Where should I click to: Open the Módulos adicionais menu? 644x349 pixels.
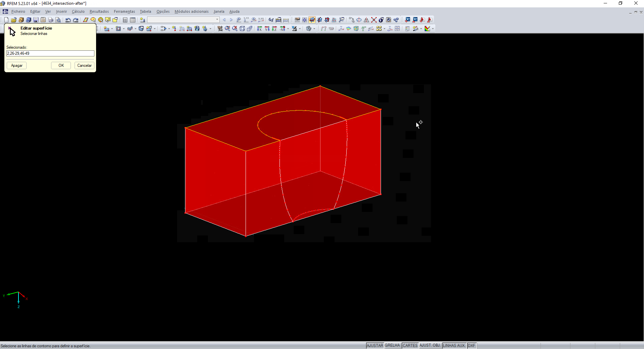[191, 11]
